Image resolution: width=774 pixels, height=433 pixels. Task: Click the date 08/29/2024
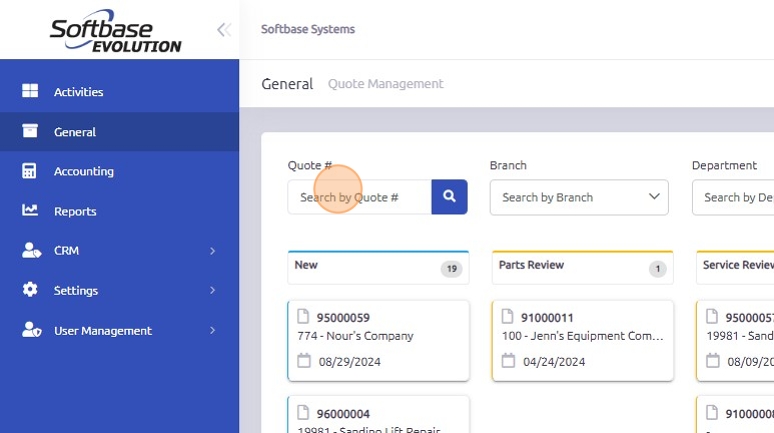[x=349, y=362]
